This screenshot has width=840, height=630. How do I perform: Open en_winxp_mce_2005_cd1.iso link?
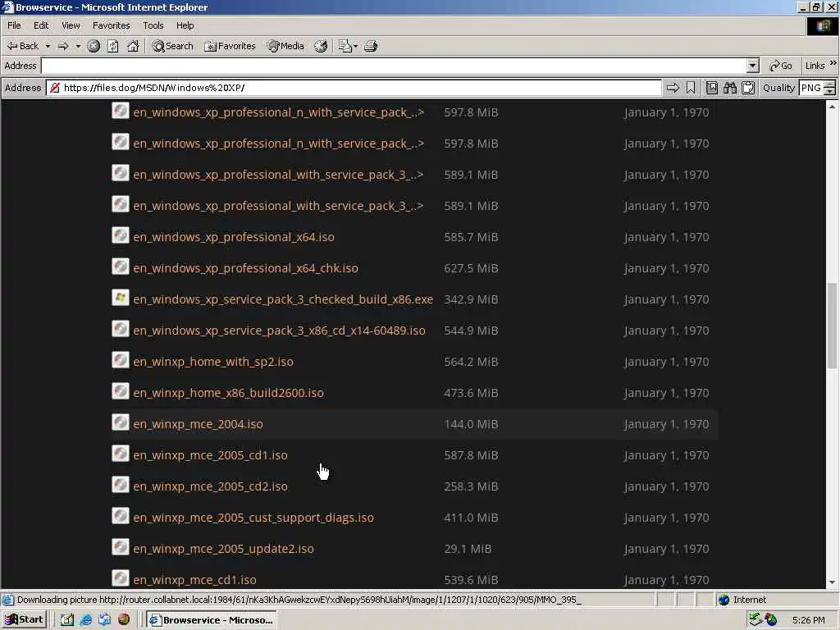210,455
